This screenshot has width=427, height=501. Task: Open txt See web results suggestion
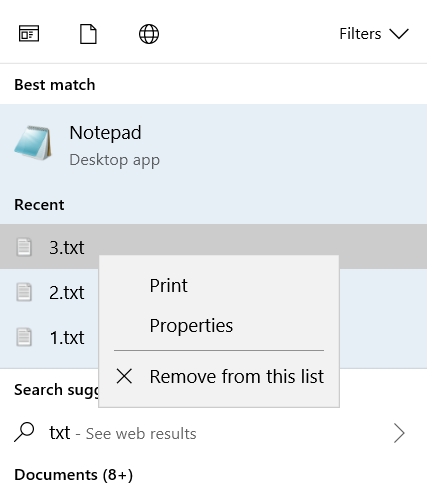tap(213, 433)
